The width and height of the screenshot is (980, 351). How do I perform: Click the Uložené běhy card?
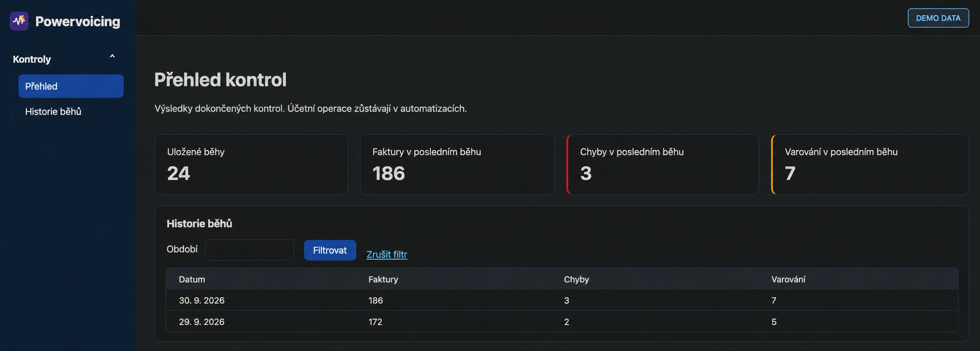[251, 165]
